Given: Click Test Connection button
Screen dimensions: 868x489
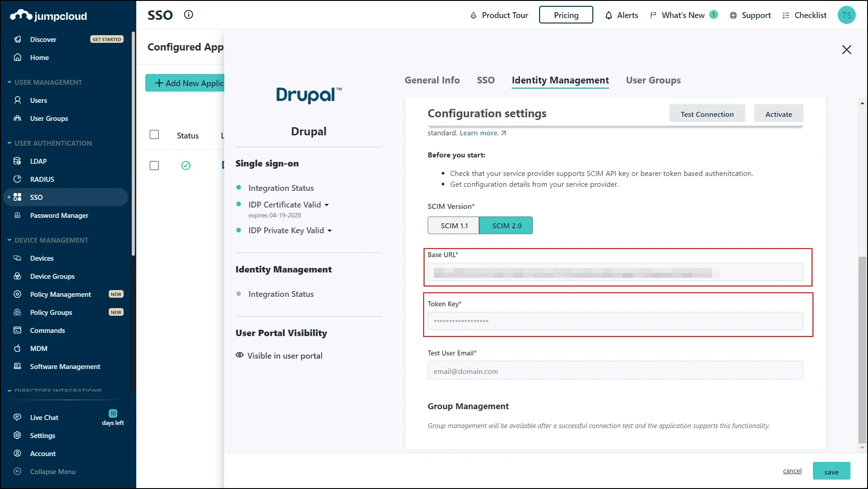Looking at the screenshot, I should click(x=707, y=114).
